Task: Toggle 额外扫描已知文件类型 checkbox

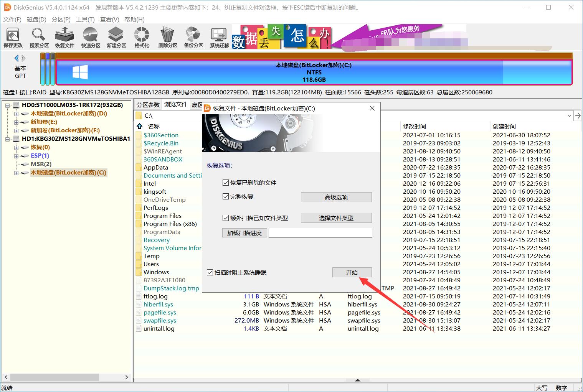Action: (226, 218)
